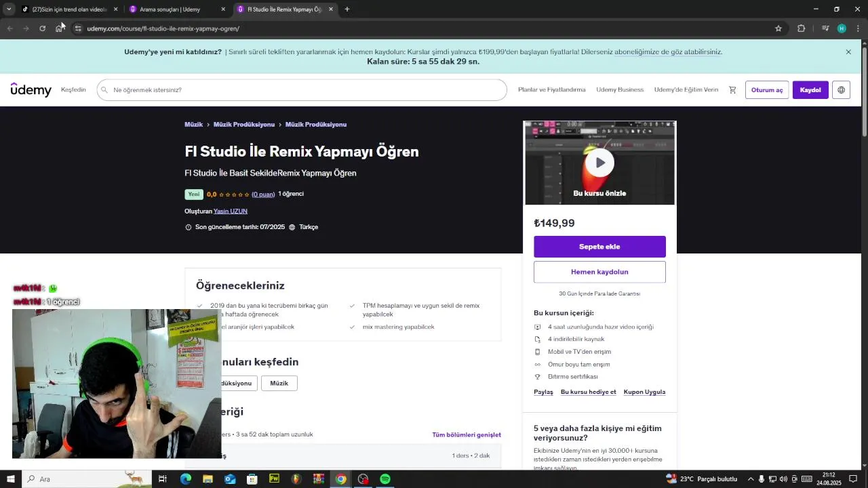
Task: Open the media control icon in Chrome toolbar
Action: pos(825,28)
